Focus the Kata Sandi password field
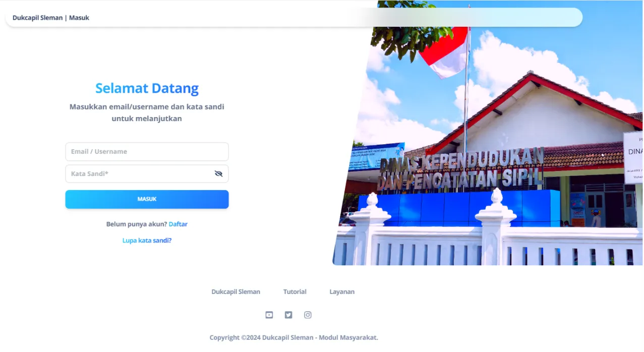 pos(136,173)
